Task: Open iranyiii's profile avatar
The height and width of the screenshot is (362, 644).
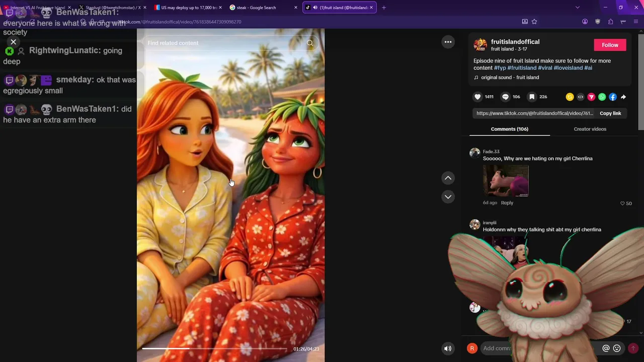Action: (475, 224)
